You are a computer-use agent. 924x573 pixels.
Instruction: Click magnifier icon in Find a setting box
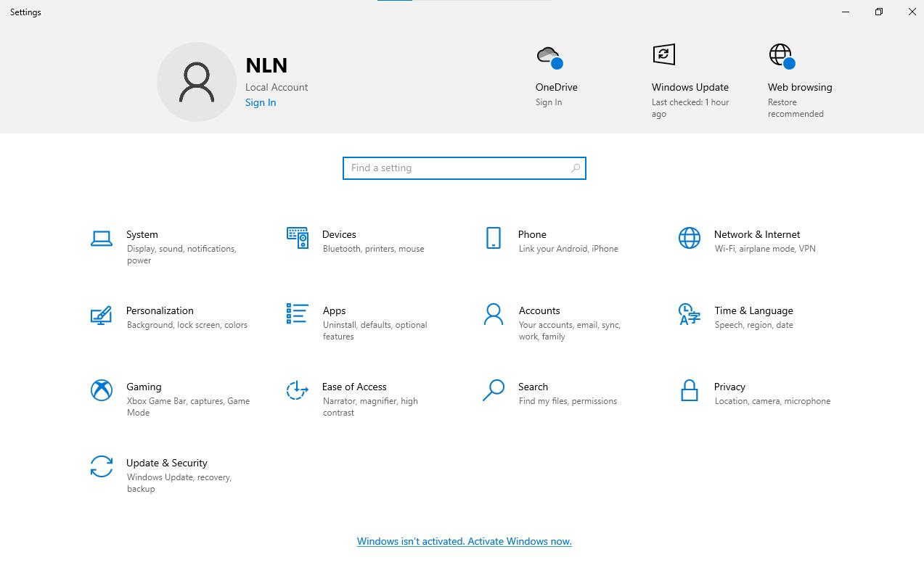(576, 168)
